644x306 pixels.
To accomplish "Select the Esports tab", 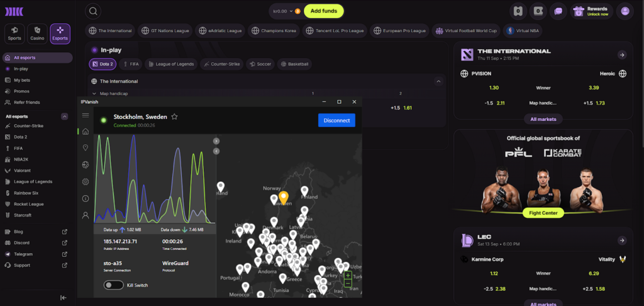I will [60, 34].
